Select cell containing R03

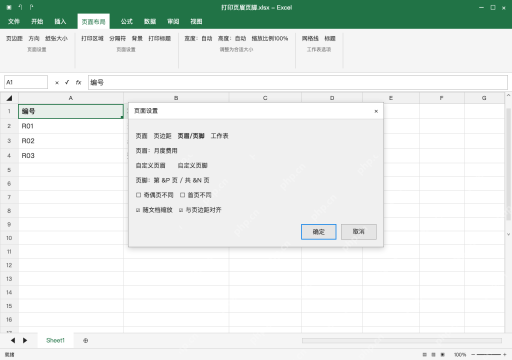[71, 156]
